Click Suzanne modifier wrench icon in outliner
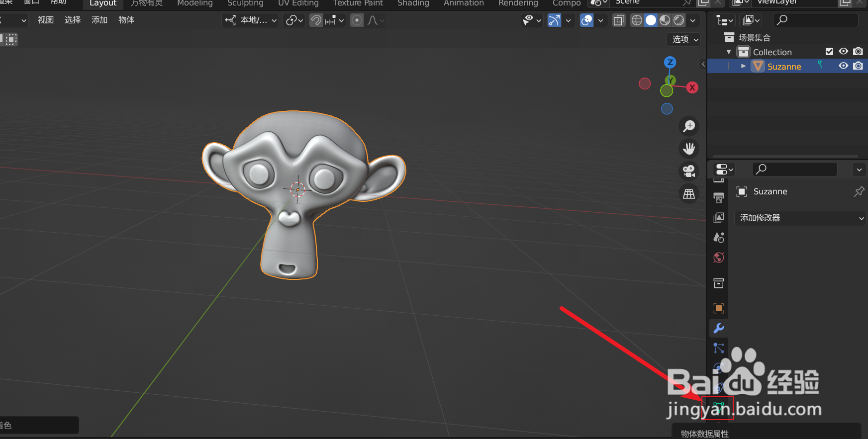The width and height of the screenshot is (868, 439). (x=820, y=65)
